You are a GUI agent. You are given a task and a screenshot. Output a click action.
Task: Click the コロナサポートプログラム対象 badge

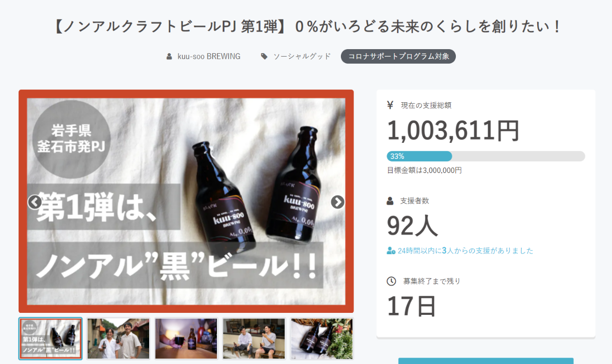pos(398,57)
